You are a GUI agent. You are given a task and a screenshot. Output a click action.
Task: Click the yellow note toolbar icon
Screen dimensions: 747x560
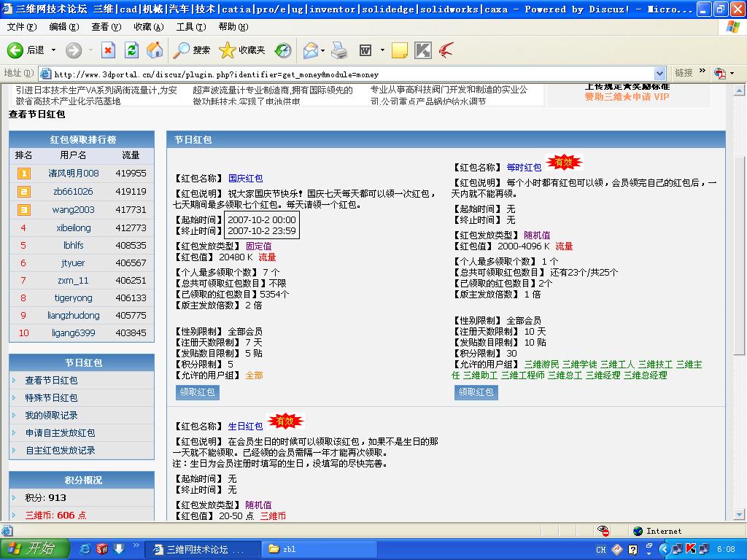pos(400,50)
